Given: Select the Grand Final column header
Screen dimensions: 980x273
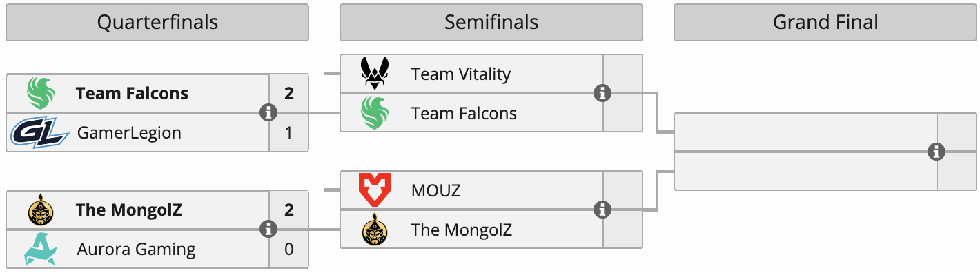Looking at the screenshot, I should click(825, 22).
